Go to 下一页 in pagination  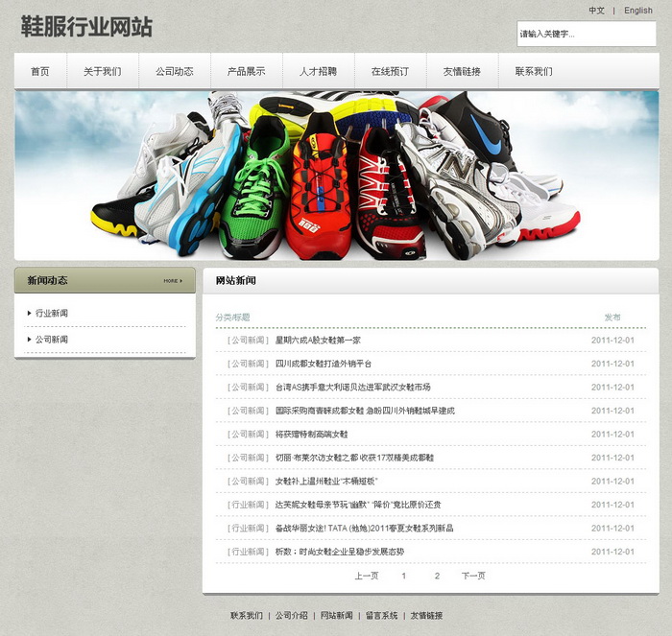473,576
